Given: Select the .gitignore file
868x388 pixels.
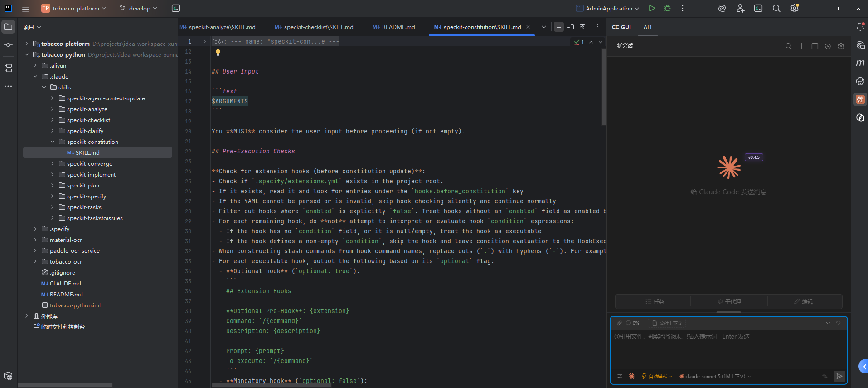Looking at the screenshot, I should [62, 272].
